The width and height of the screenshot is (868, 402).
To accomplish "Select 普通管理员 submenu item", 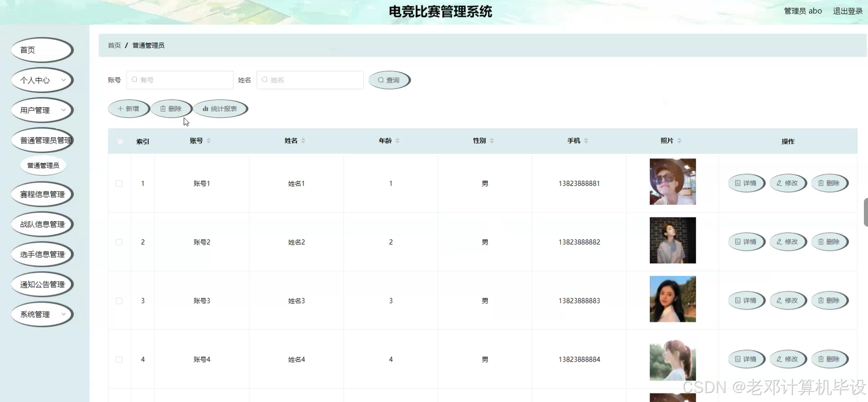I will 43,165.
